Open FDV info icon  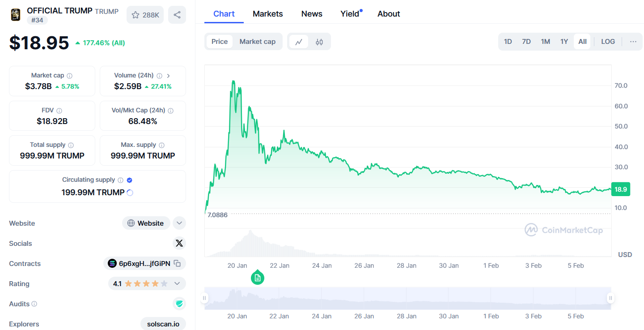pos(59,111)
